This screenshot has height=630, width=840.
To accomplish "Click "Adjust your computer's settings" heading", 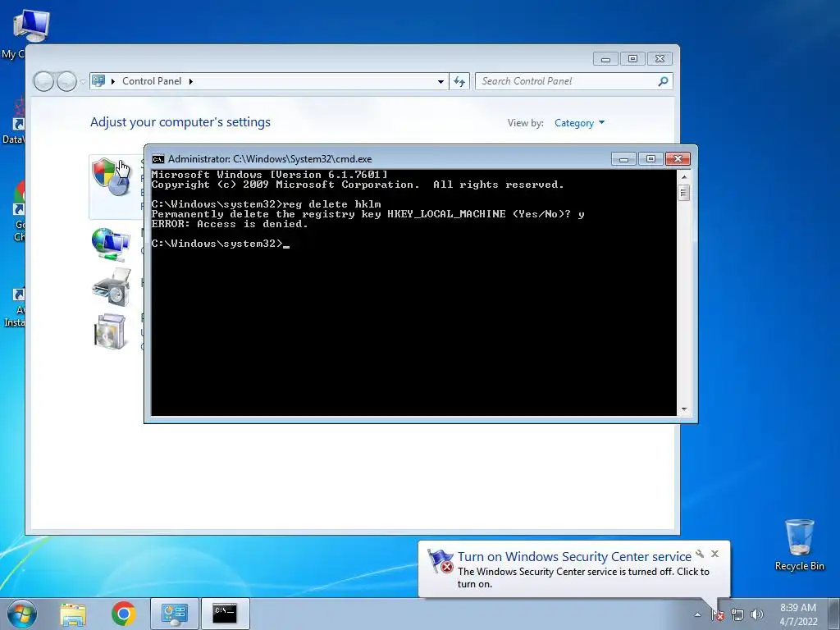I will tap(180, 123).
